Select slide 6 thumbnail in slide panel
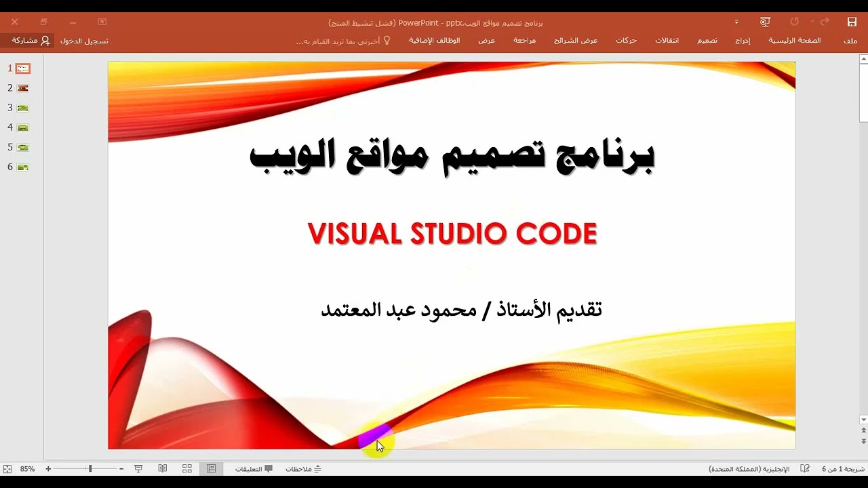 click(x=23, y=167)
